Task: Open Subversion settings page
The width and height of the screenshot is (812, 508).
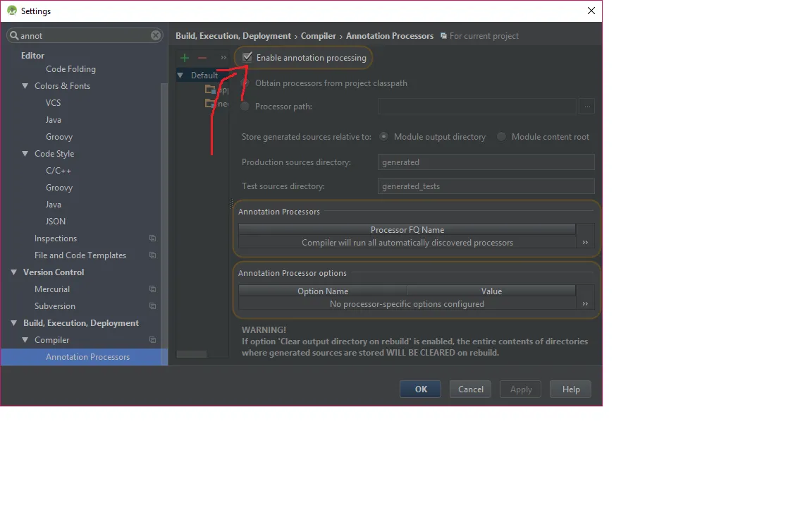Action: pos(54,306)
